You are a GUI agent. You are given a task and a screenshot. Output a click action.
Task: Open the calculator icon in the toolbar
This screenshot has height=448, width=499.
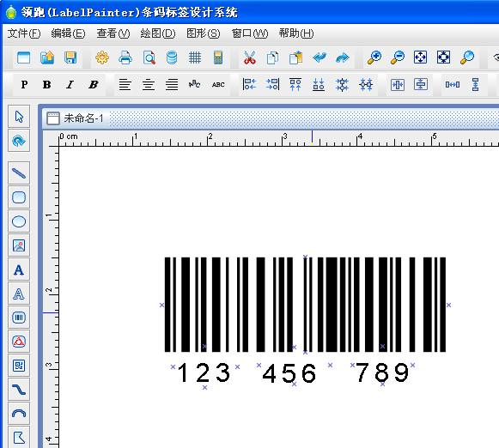click(218, 58)
